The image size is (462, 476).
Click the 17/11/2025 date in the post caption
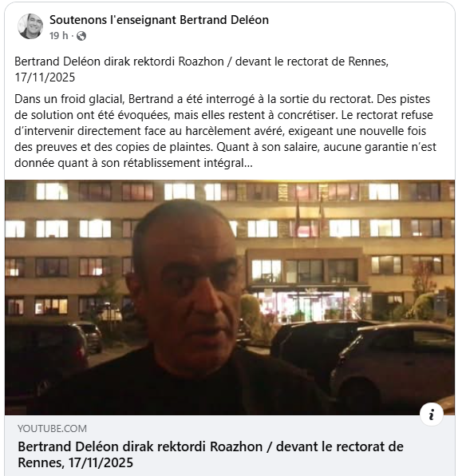click(x=45, y=77)
